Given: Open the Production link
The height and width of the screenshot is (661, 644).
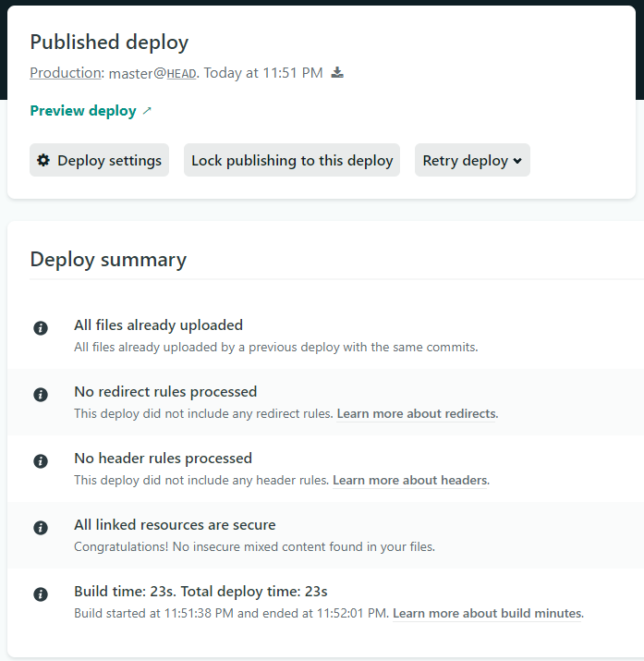Looking at the screenshot, I should click(65, 73).
